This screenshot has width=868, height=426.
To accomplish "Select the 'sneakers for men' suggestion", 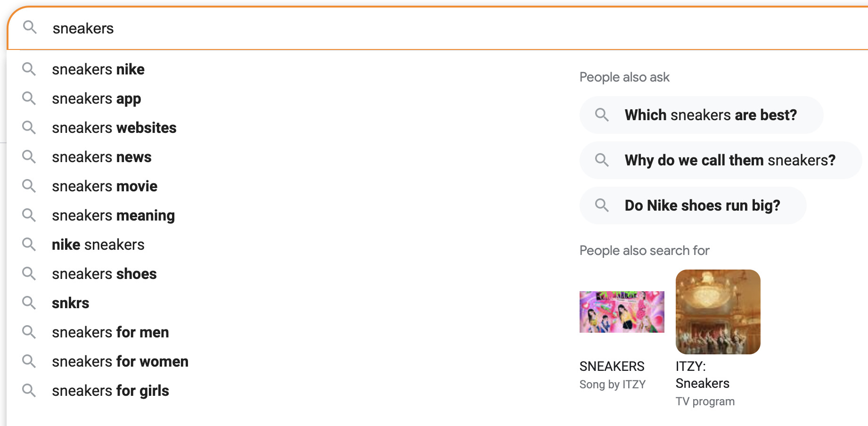I will tap(110, 332).
